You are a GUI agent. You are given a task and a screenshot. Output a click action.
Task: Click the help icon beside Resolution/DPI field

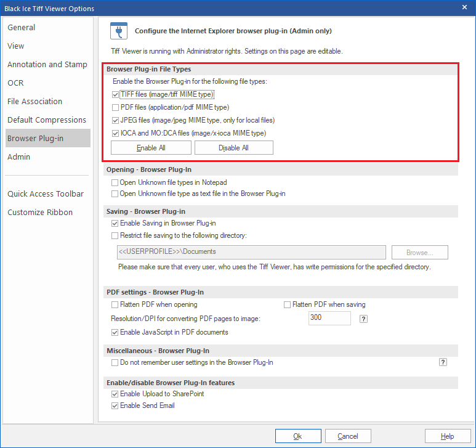(363, 319)
